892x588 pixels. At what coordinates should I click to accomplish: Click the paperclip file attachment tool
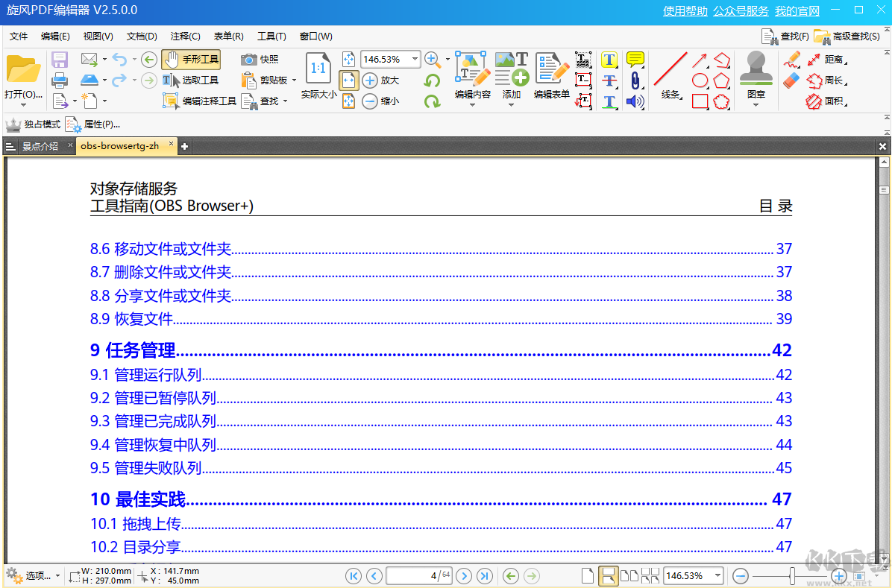click(635, 80)
